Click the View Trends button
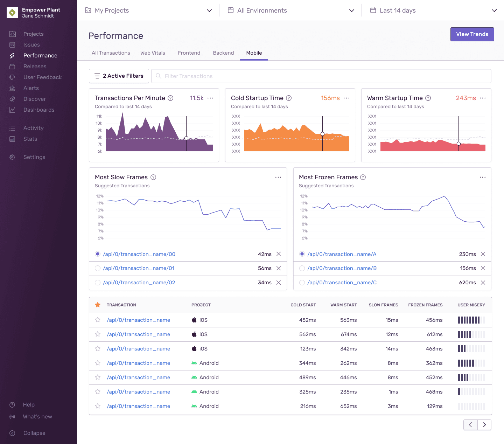This screenshot has height=444, width=504. pos(472,34)
